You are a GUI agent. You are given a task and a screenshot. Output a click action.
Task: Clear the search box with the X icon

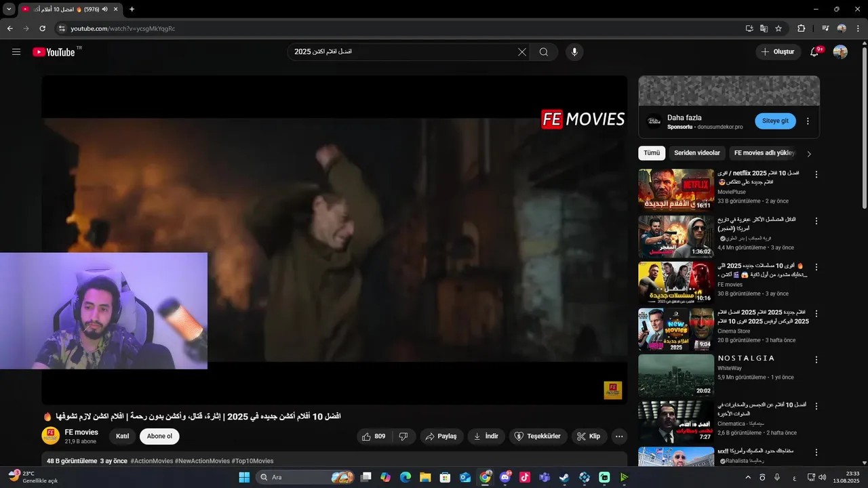pos(522,52)
